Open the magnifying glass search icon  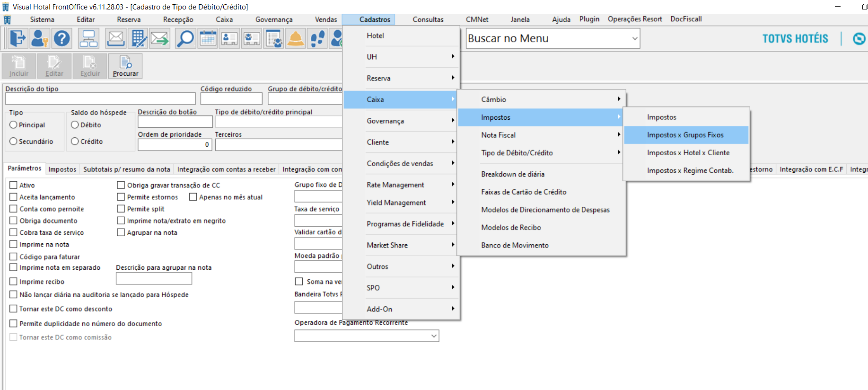point(185,38)
